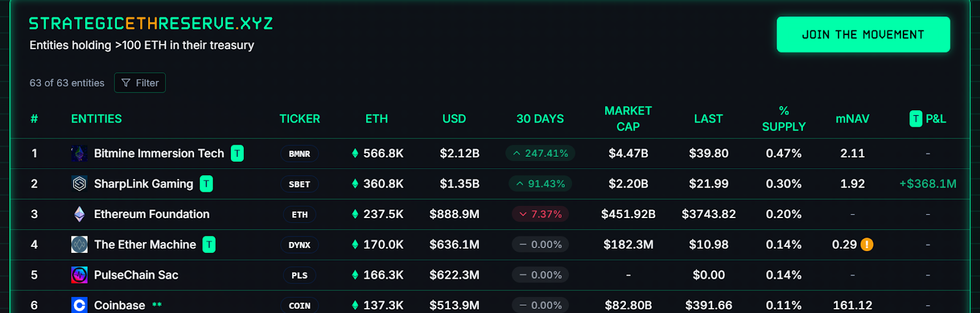980x313 pixels.
Task: Click the $451.92B market cap value
Action: click(x=628, y=214)
